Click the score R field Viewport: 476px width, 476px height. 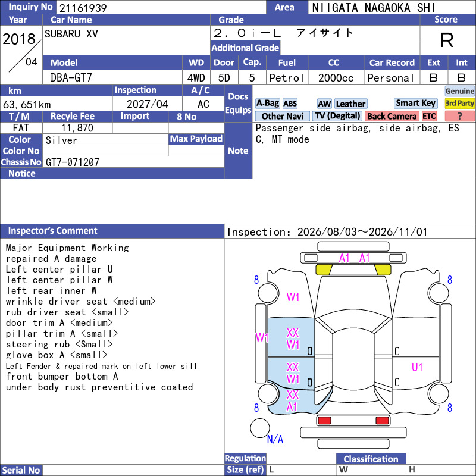click(x=447, y=40)
